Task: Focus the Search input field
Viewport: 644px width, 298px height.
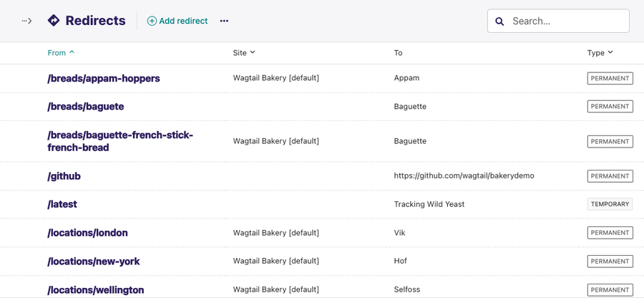Action: click(x=558, y=21)
